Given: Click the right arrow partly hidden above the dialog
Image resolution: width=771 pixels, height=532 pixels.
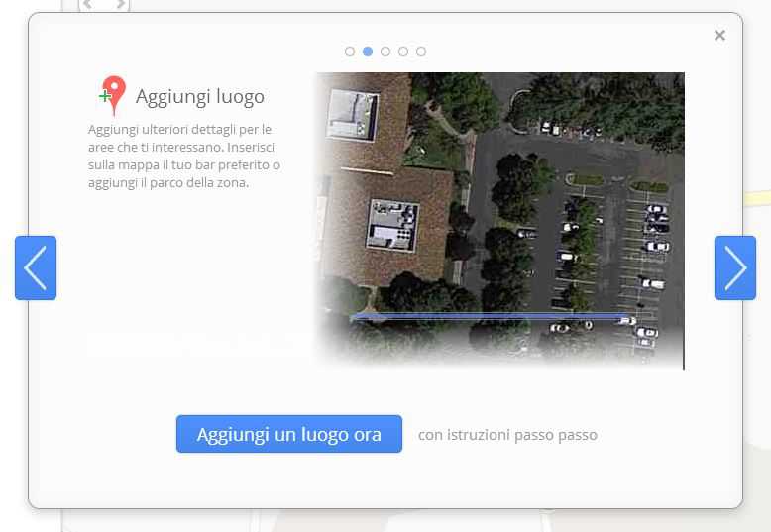Looking at the screenshot, I should (x=120, y=5).
